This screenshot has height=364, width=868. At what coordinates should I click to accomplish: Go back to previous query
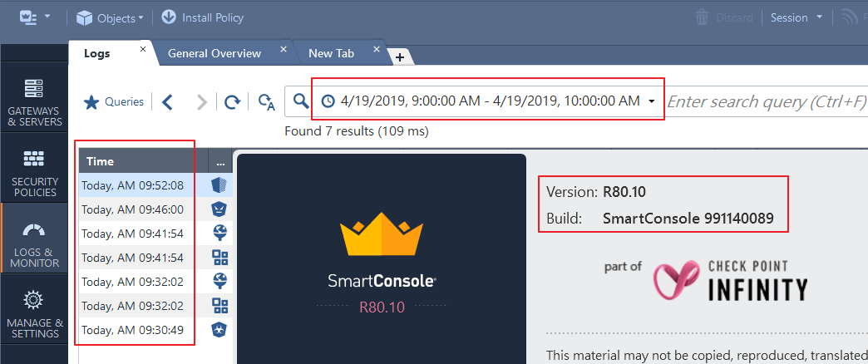(168, 101)
